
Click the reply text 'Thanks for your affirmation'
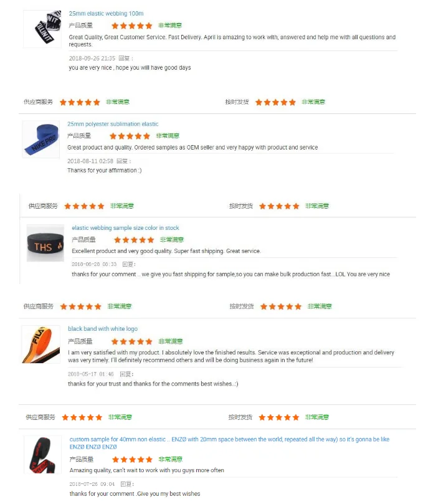point(105,170)
